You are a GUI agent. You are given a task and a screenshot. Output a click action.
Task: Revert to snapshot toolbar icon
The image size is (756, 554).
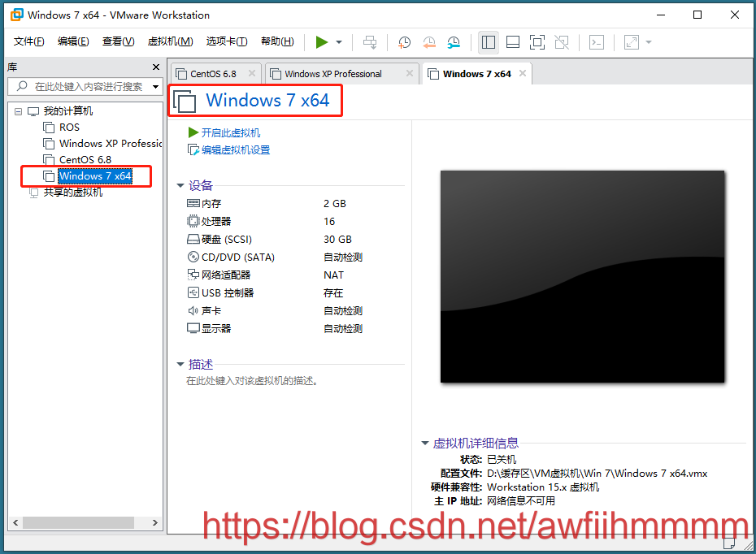click(x=428, y=42)
